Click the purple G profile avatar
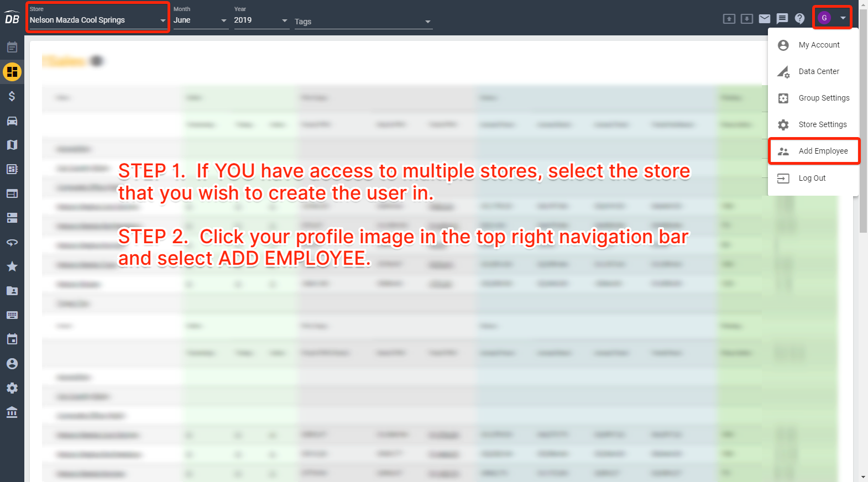The image size is (868, 482). (x=824, y=18)
